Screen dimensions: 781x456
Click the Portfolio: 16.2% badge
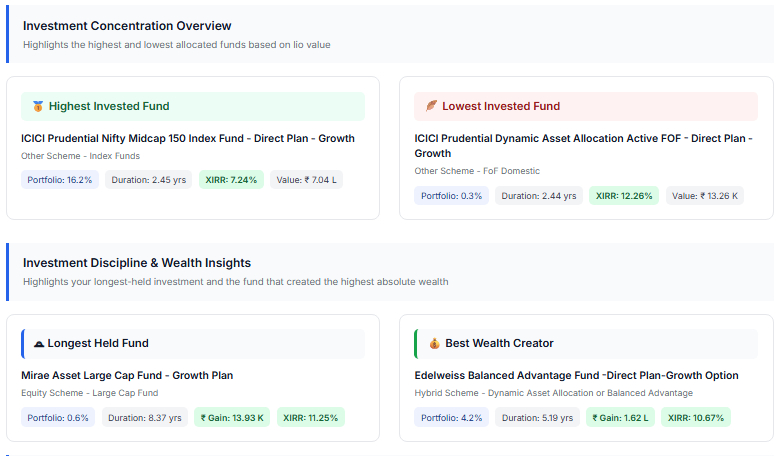click(x=60, y=180)
